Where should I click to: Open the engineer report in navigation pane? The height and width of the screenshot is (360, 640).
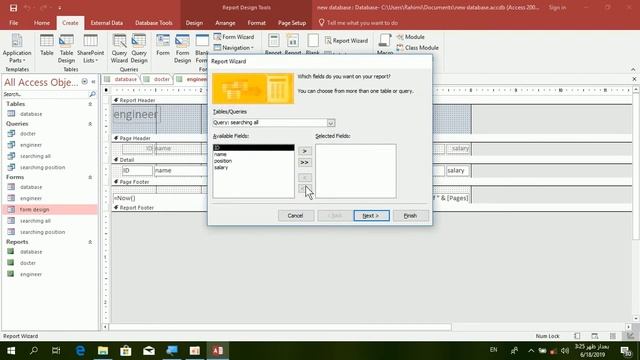(x=31, y=274)
